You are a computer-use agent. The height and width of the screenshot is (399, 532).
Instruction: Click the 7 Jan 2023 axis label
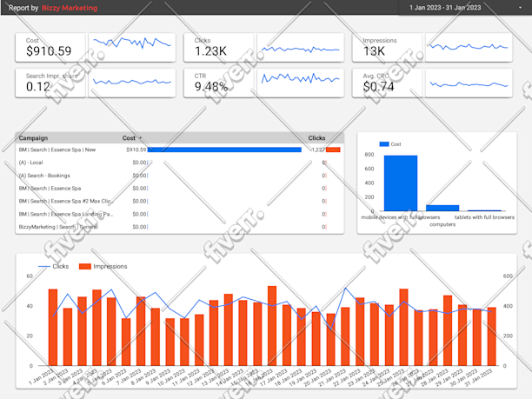pyautogui.click(x=129, y=376)
